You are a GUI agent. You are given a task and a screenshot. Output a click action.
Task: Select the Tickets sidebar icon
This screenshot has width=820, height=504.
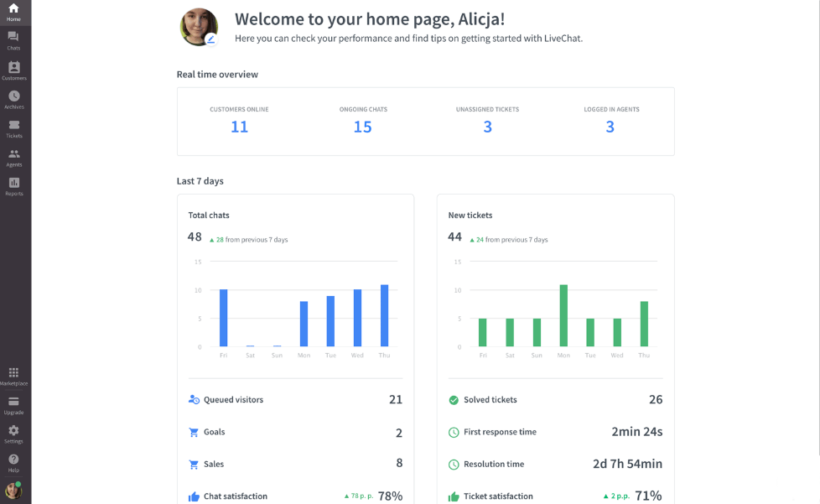click(x=13, y=127)
